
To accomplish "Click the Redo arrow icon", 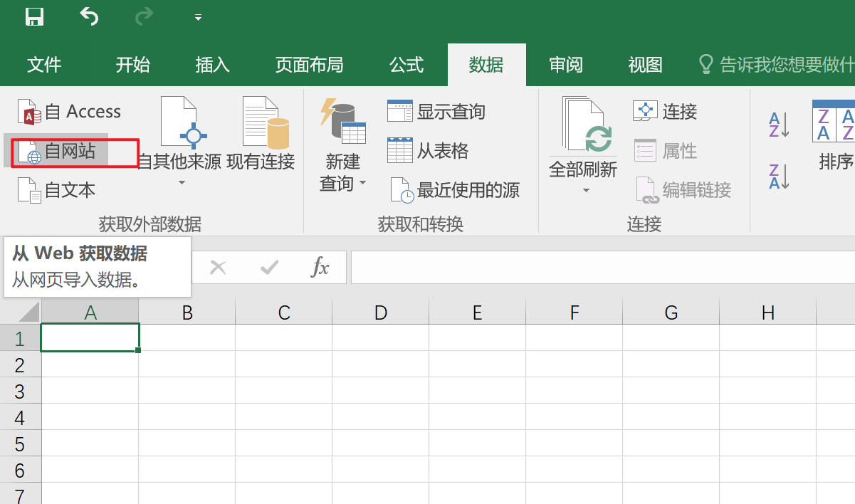I will 144,16.
